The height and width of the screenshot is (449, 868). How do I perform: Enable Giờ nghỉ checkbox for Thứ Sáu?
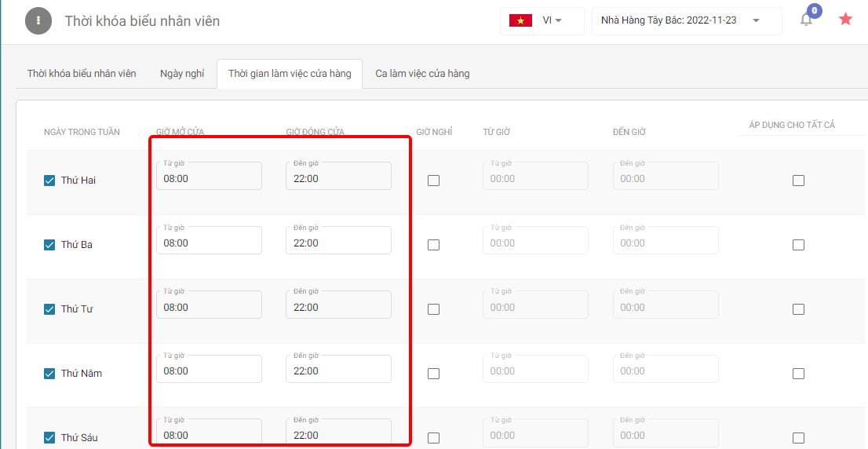pos(433,438)
